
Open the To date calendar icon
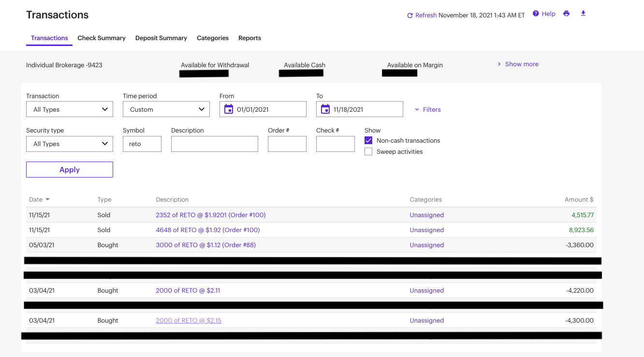click(325, 109)
